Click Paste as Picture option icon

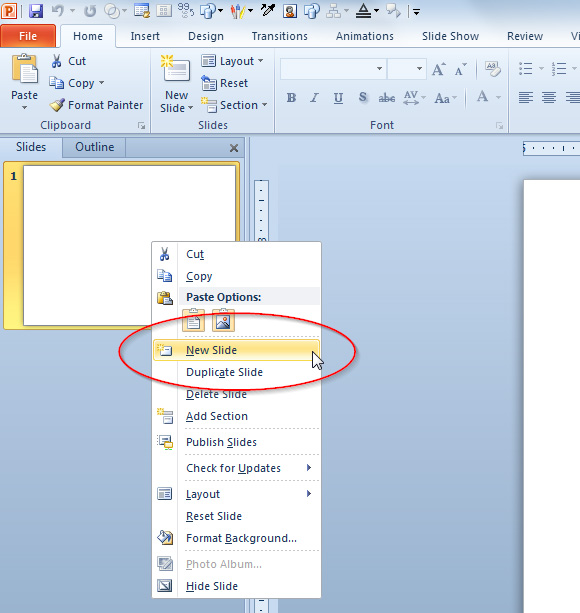[x=223, y=321]
